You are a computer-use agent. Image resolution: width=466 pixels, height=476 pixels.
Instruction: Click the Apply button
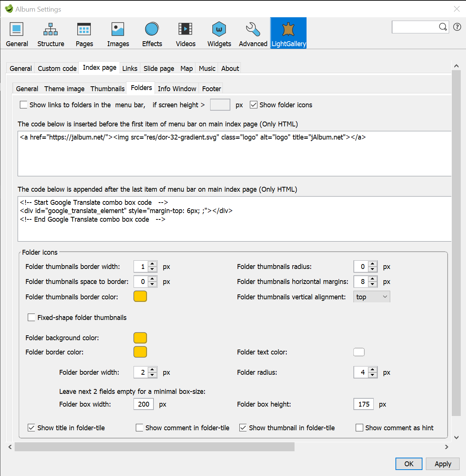point(442,464)
